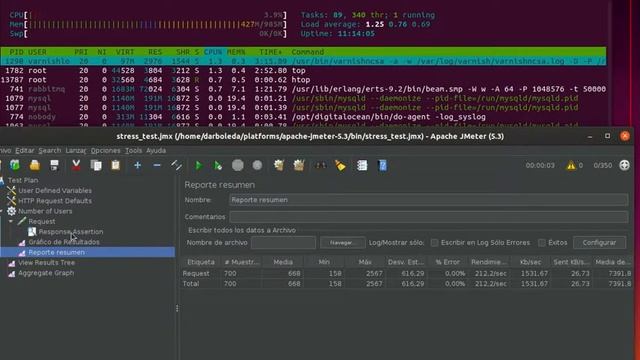Start test with no pauses icon
640x360 pixels.
tap(218, 165)
